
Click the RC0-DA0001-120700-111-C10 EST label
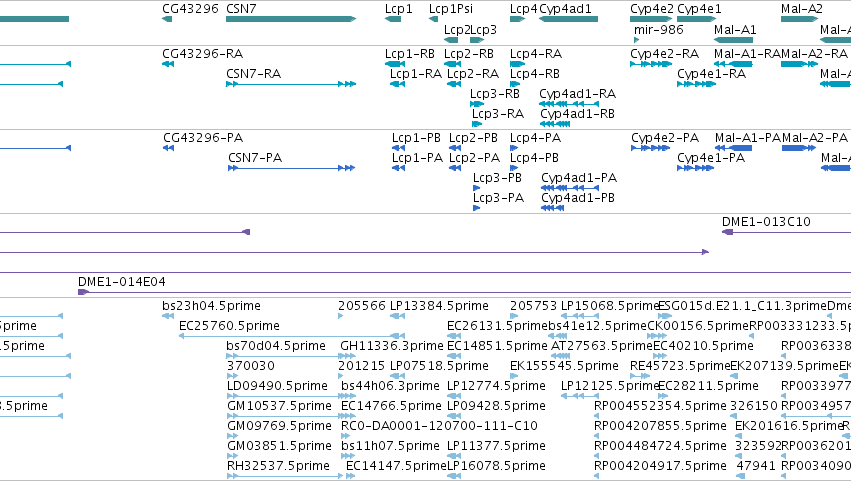pyautogui.click(x=439, y=427)
